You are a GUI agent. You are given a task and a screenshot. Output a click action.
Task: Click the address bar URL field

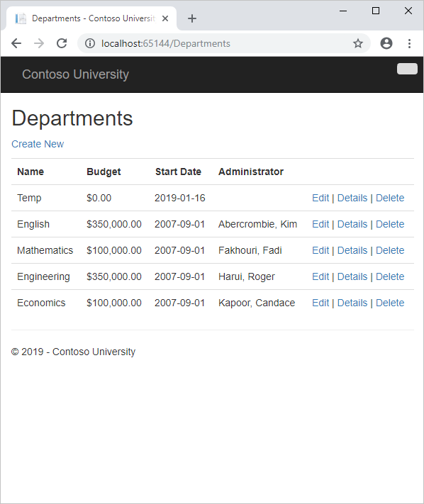click(223, 43)
